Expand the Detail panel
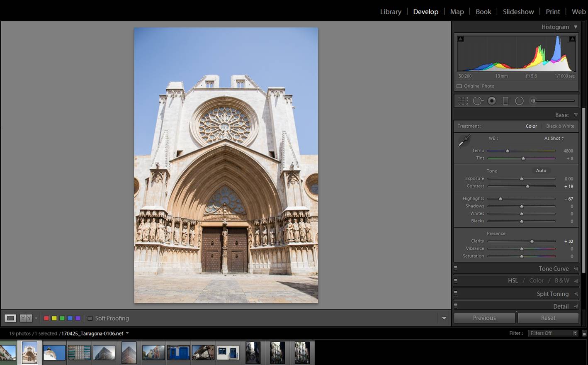The width and height of the screenshot is (588, 365). coord(576,307)
